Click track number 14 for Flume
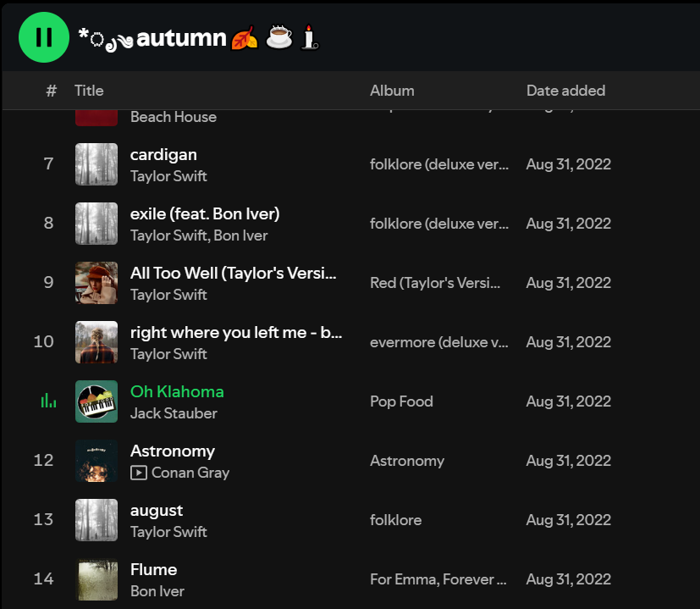Image resolution: width=700 pixels, height=609 pixels. [x=44, y=579]
